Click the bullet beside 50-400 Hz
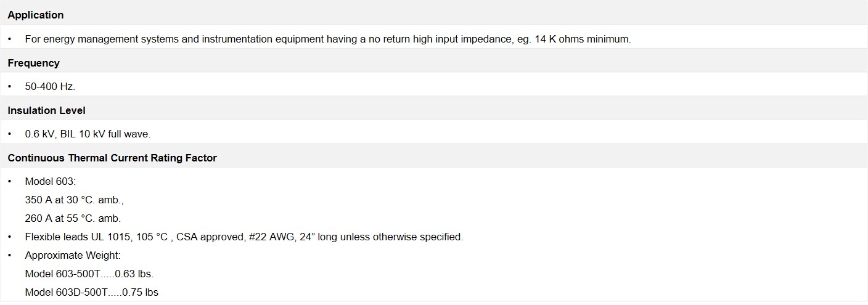The height and width of the screenshot is (305, 868). pos(10,87)
